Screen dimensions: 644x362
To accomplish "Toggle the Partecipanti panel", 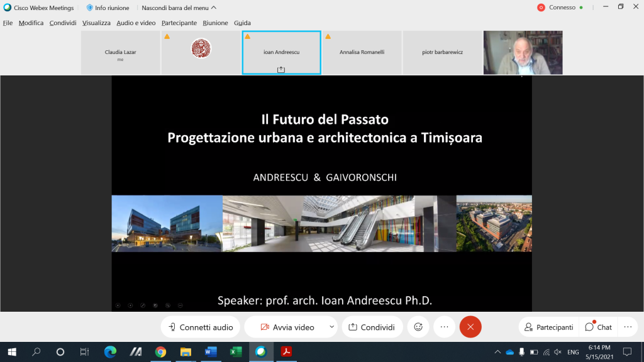I will [548, 327].
